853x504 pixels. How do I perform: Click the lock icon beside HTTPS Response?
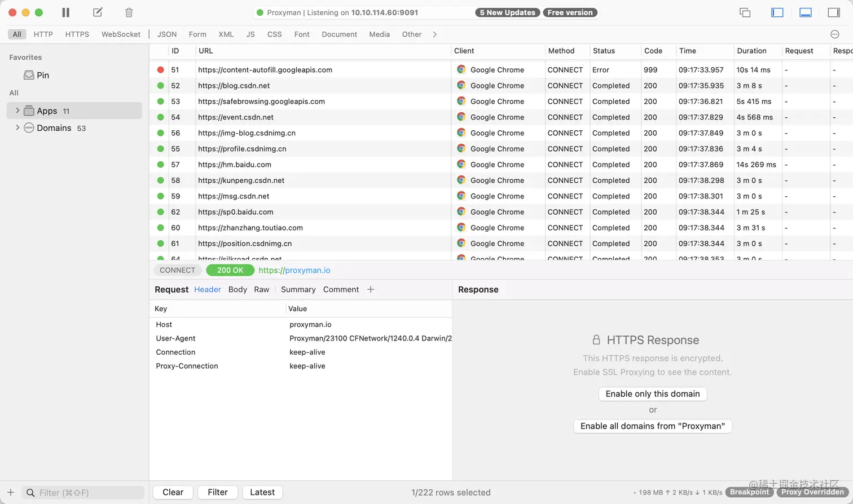click(596, 340)
